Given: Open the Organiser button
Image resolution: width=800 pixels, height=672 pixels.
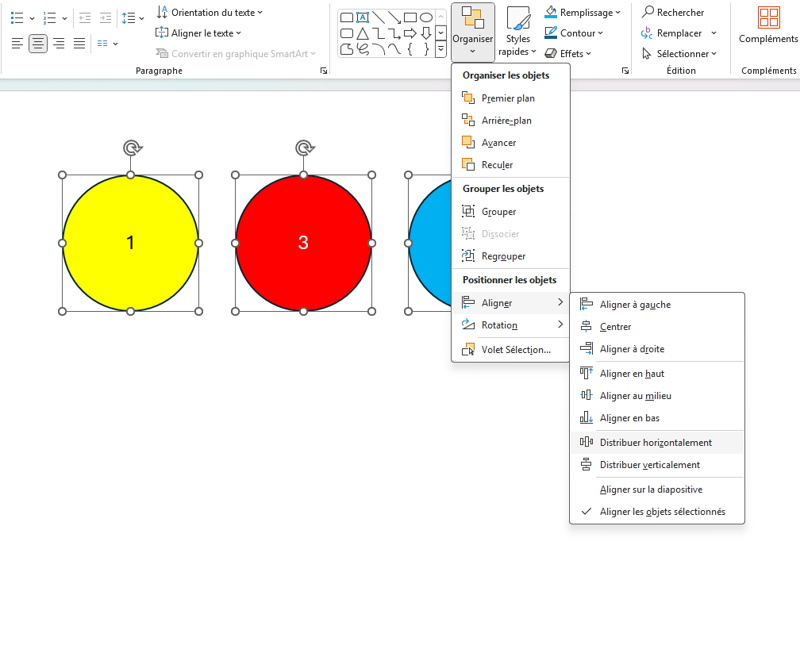Looking at the screenshot, I should [x=472, y=32].
